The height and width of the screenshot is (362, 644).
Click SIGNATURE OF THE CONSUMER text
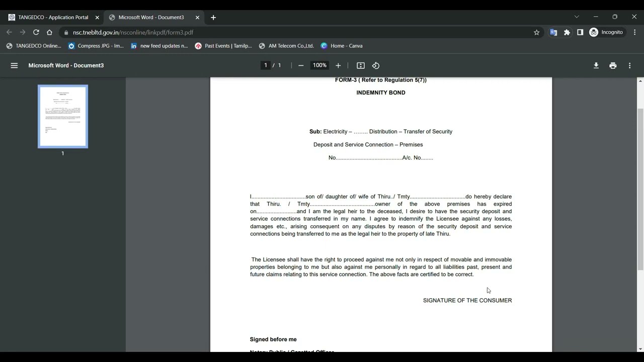click(x=467, y=301)
